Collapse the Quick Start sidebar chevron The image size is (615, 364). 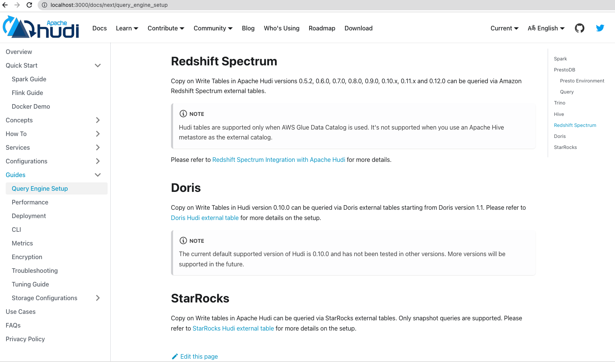tap(98, 65)
